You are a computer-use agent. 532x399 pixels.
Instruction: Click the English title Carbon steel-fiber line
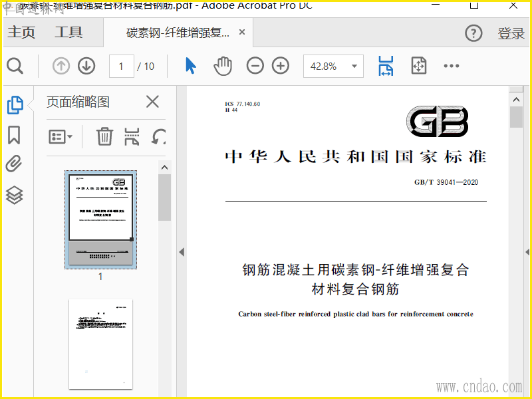pos(356,314)
